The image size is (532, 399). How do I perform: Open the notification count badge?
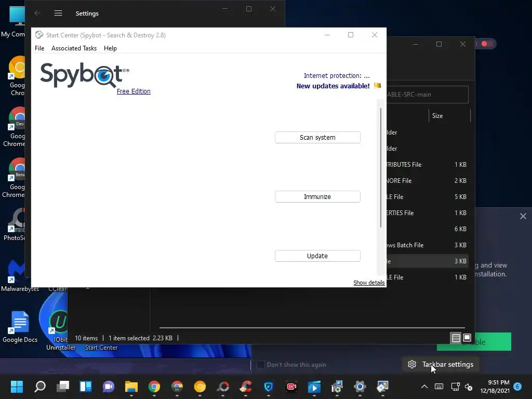[x=517, y=387]
